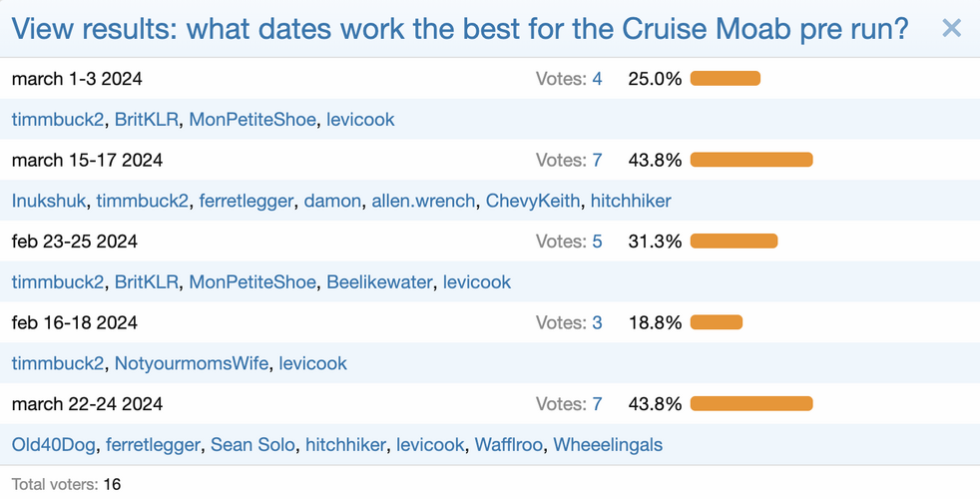This screenshot has width=980, height=499.
Task: Open the damon user profile
Action: [332, 201]
